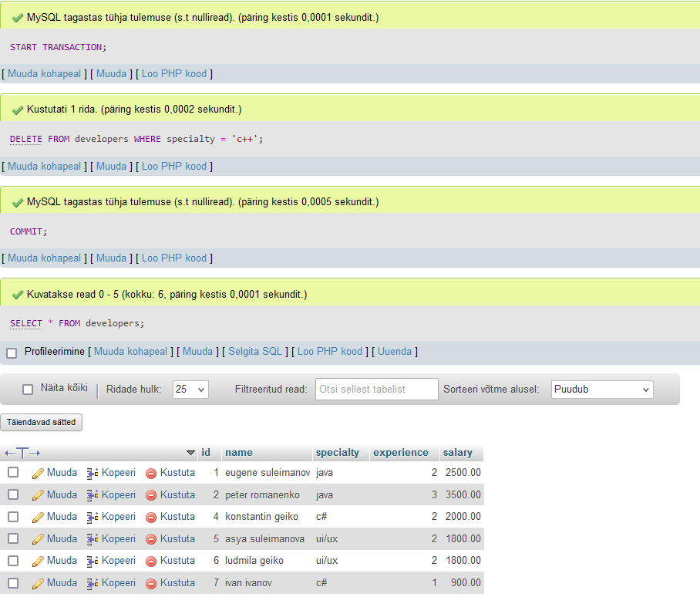
Task: Click copy icon in peter romanenko row
Action: point(93,495)
